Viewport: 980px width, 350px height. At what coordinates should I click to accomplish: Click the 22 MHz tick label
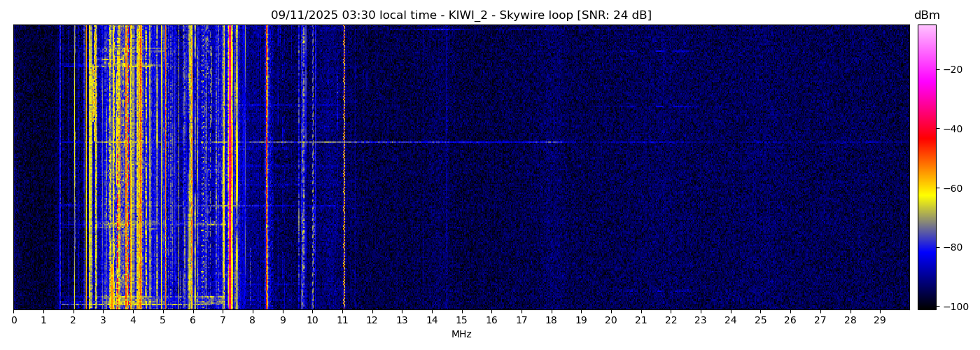point(671,320)
